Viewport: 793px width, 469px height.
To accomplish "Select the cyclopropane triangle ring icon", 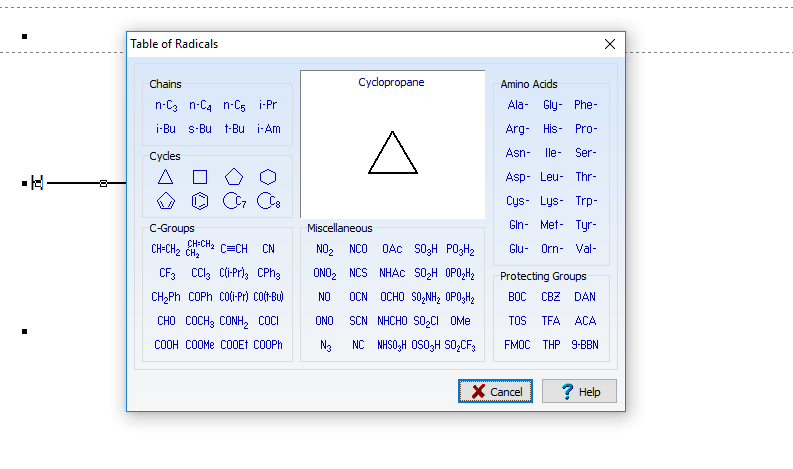I will pyautogui.click(x=165, y=177).
